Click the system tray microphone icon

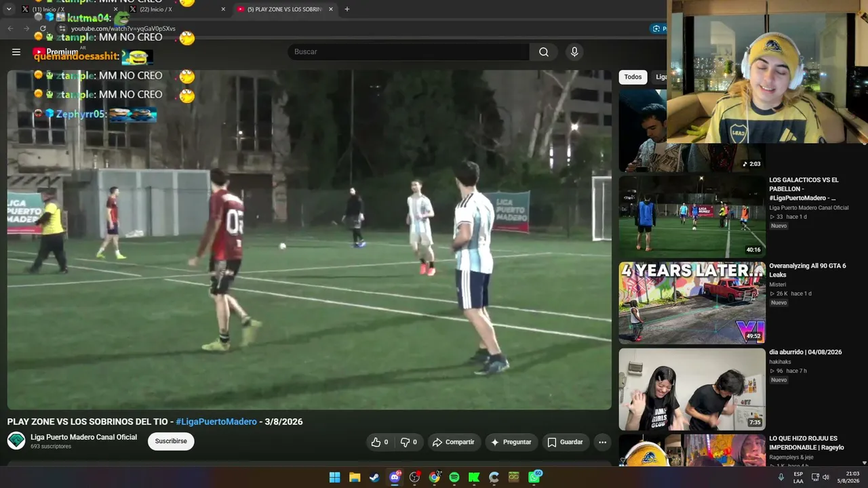coord(781,477)
